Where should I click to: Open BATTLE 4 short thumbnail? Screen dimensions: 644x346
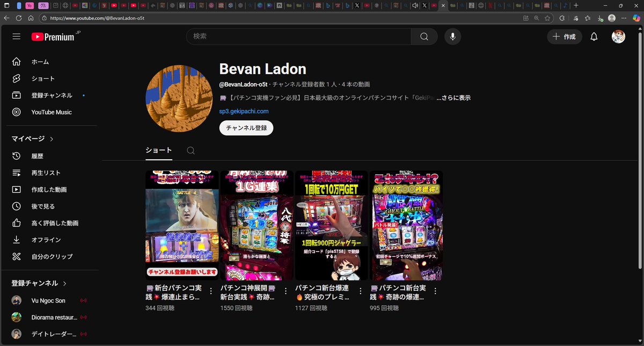point(182,225)
